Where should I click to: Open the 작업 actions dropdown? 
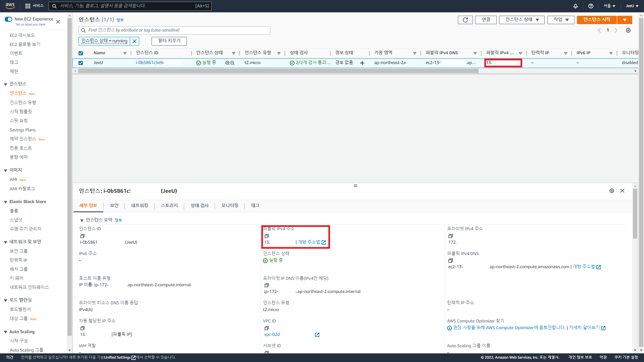(x=561, y=20)
